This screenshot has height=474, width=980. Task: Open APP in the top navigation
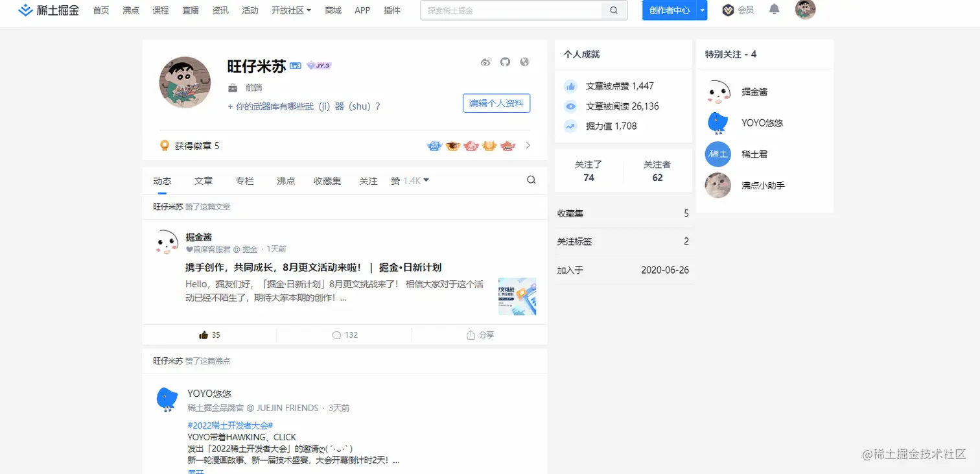[362, 10]
